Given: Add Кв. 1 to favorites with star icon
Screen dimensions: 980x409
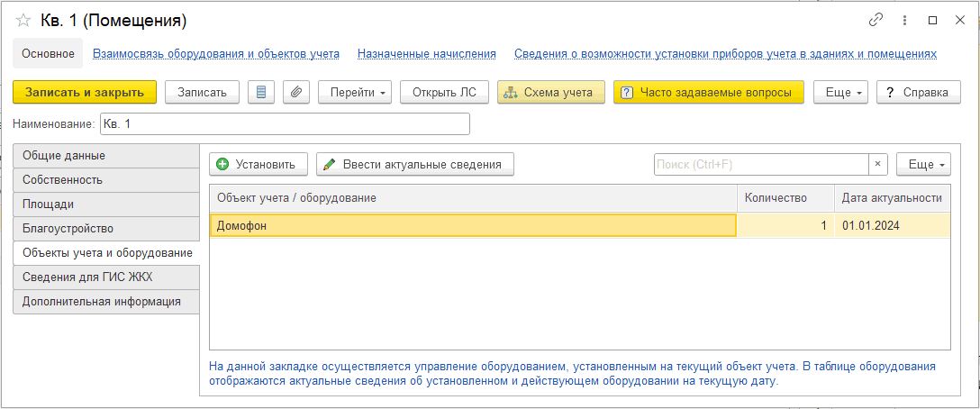Looking at the screenshot, I should 23,21.
